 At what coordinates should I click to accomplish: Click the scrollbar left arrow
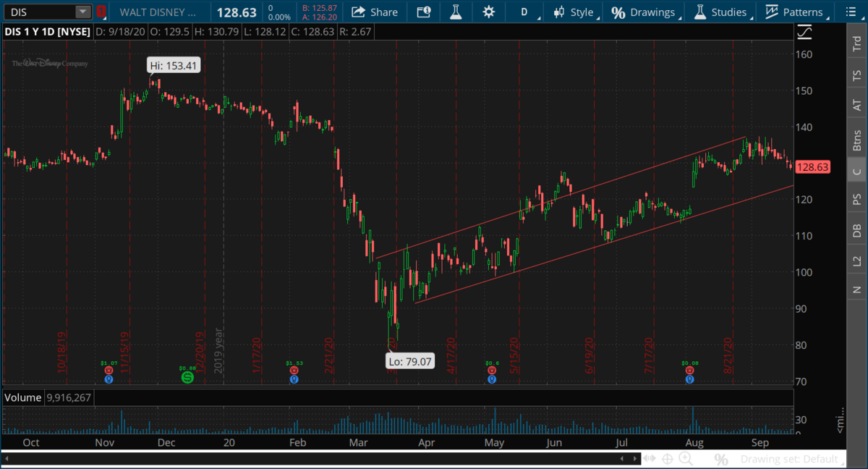(x=6, y=458)
